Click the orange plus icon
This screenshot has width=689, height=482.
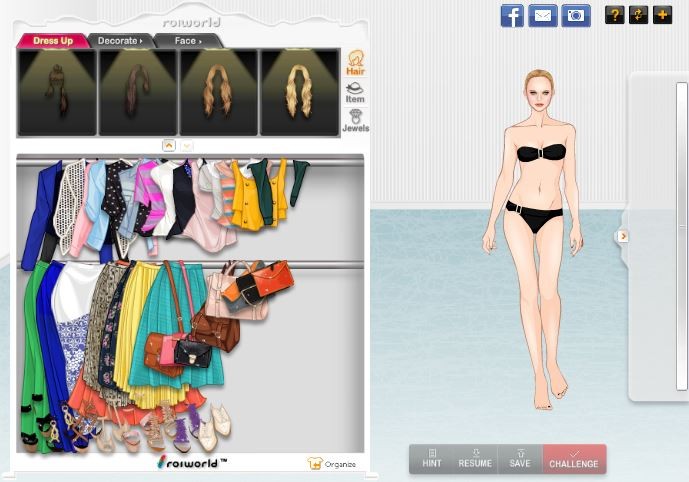click(x=661, y=15)
